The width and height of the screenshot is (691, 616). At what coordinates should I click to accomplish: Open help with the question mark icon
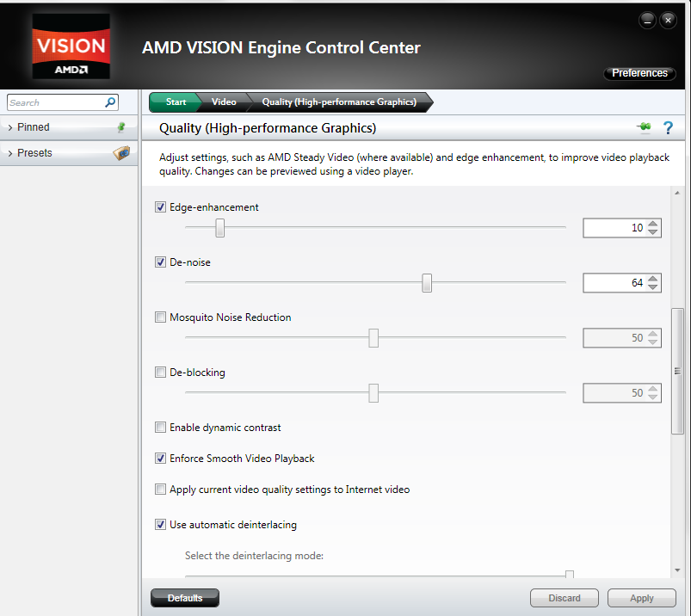point(667,128)
